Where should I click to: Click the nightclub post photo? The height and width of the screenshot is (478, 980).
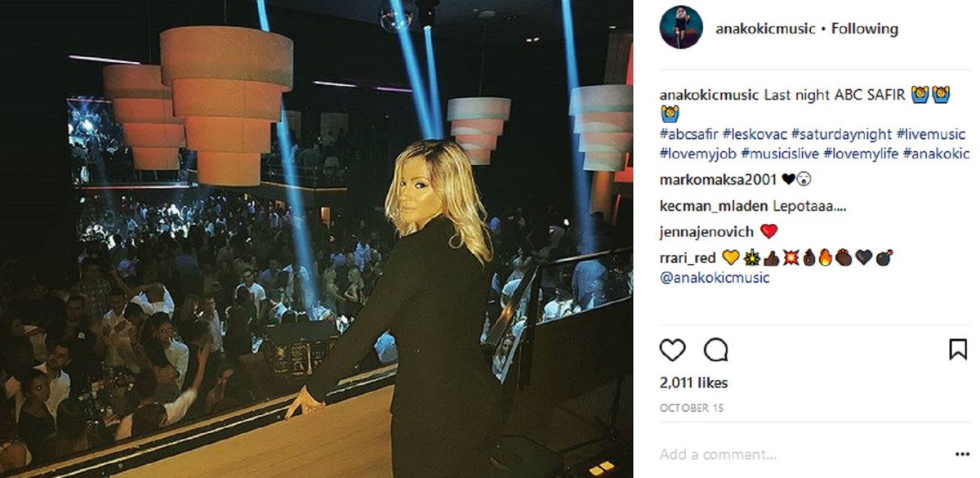pyautogui.click(x=316, y=239)
